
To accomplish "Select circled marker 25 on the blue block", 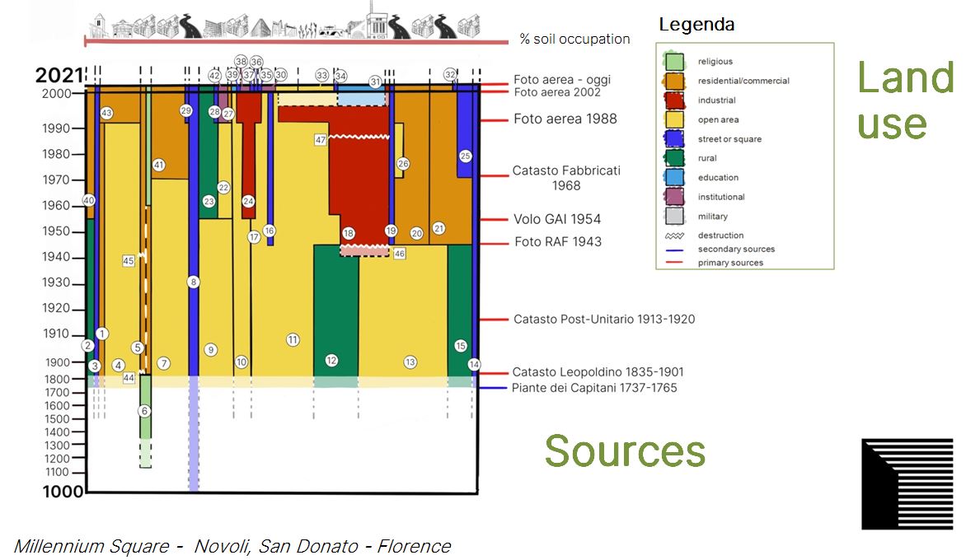I will pyautogui.click(x=465, y=156).
